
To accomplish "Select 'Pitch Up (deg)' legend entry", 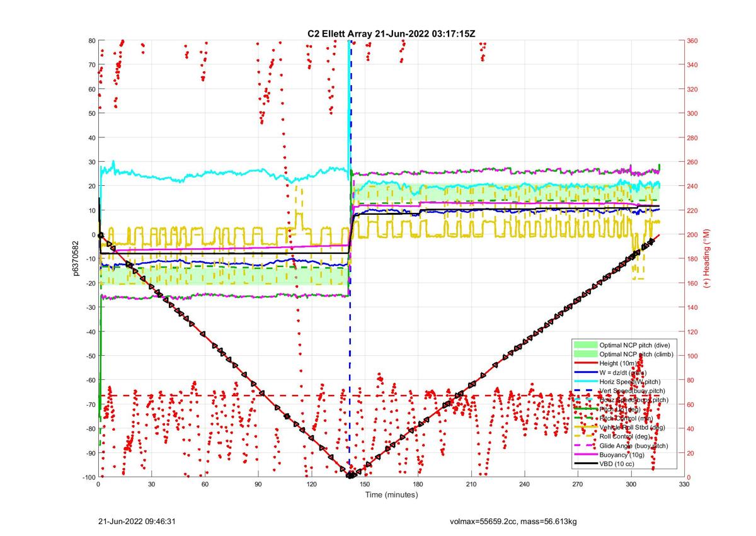I will [x=619, y=409].
